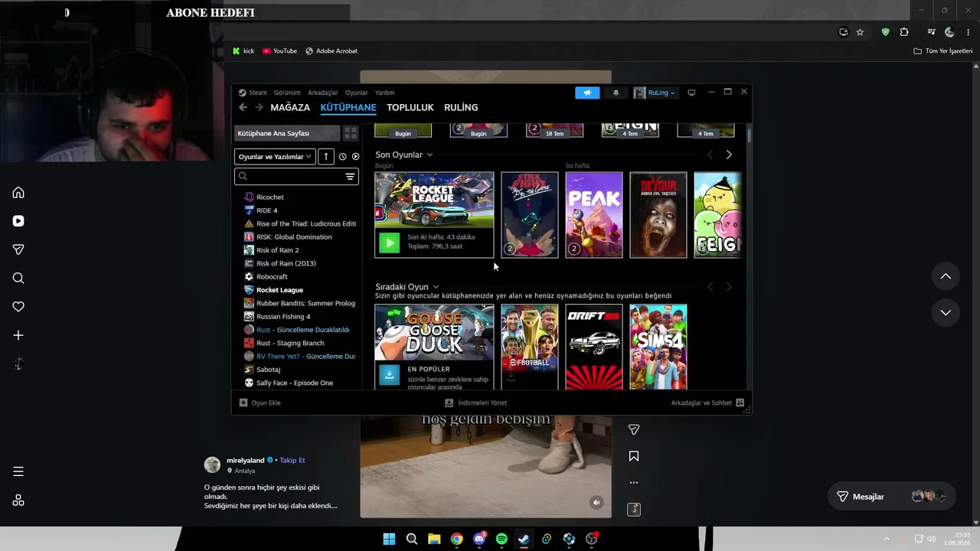Switch to the TOPLULUK tab

click(x=410, y=108)
